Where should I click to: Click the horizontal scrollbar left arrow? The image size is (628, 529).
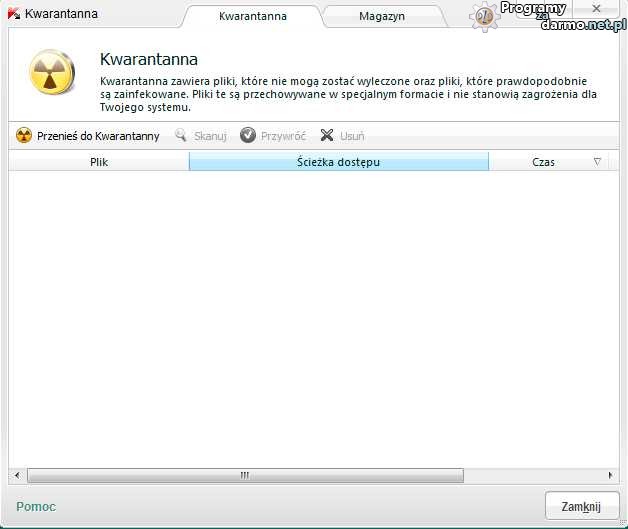15,476
